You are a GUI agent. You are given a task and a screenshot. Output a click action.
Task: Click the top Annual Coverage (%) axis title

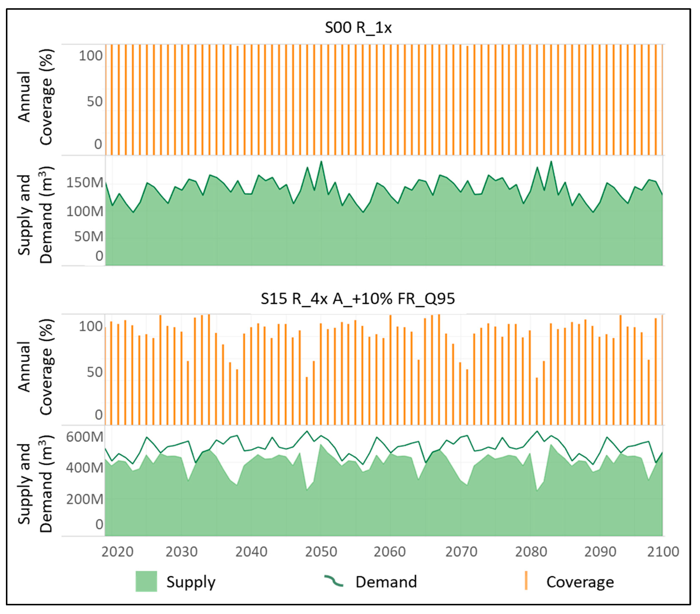point(36,97)
